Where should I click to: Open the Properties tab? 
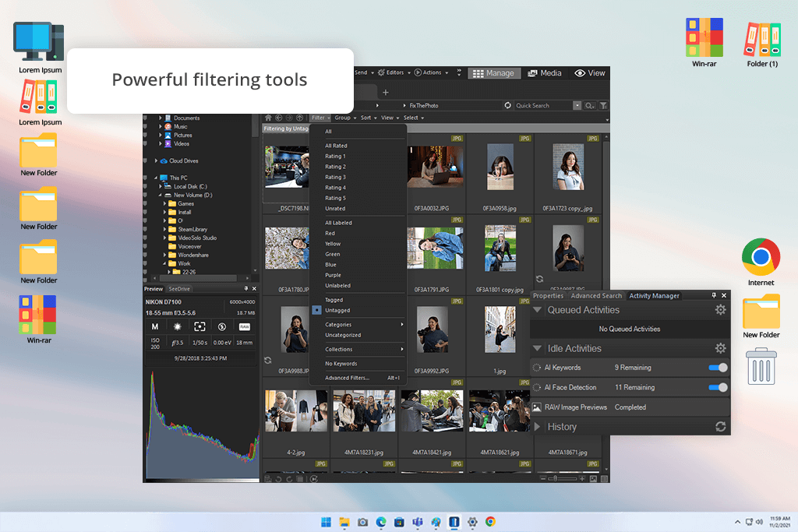pos(548,295)
